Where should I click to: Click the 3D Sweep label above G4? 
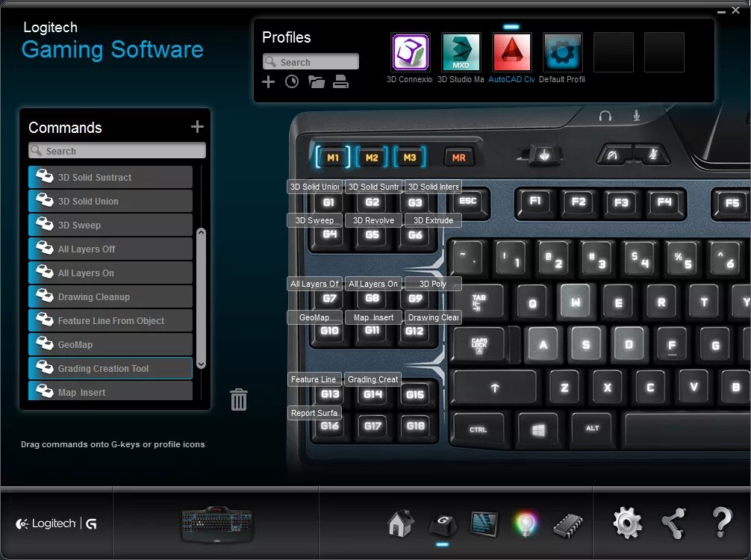(315, 220)
